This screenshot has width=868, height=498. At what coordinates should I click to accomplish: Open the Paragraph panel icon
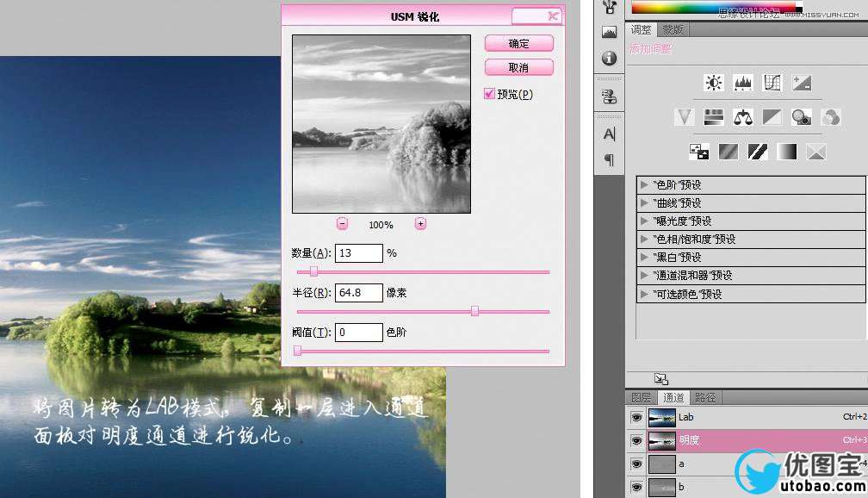[610, 160]
